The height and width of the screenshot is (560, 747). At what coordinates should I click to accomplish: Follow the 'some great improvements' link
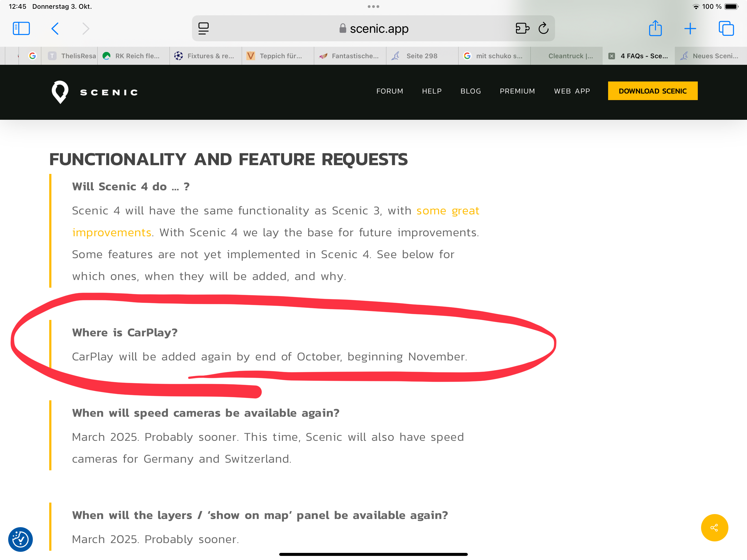tap(447, 211)
